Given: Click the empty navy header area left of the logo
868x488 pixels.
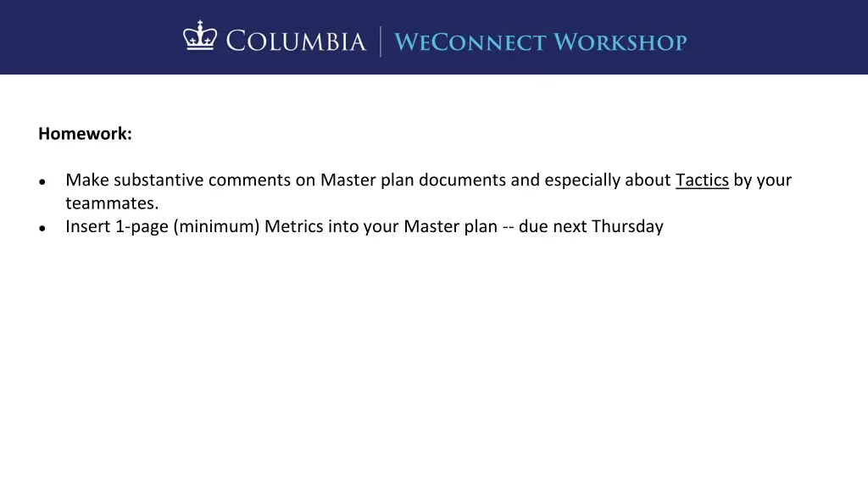Looking at the screenshot, I should pyautogui.click(x=88, y=37).
